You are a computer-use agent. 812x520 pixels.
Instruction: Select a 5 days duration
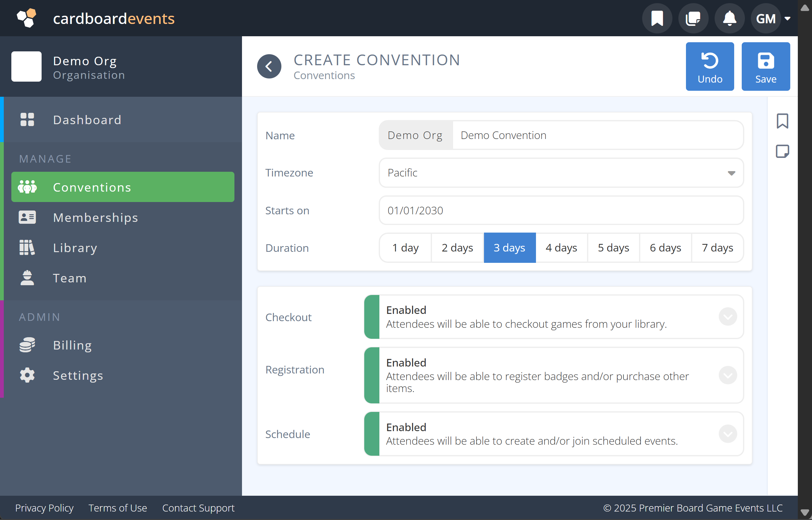click(613, 247)
